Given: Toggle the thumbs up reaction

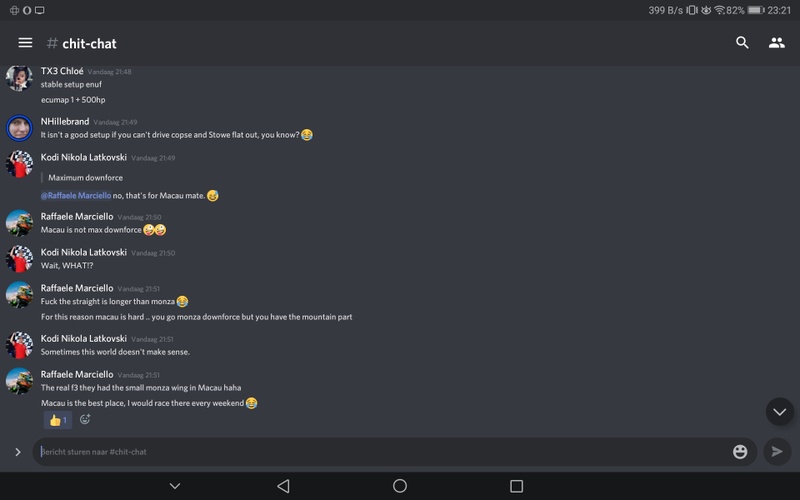Looking at the screenshot, I should click(x=58, y=420).
